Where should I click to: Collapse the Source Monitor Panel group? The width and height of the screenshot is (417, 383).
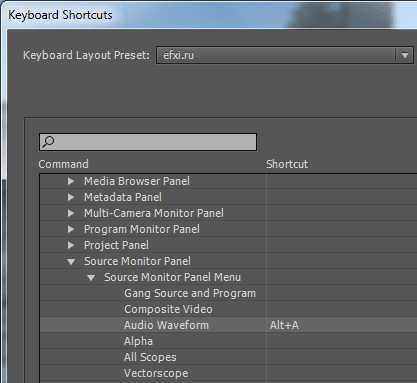(x=71, y=262)
